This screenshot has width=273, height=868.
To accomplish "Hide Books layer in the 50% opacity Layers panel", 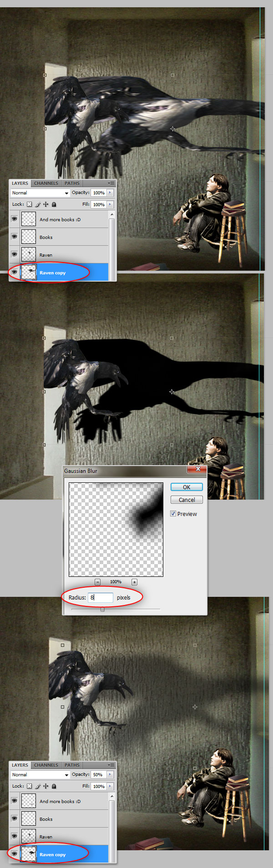I will [15, 818].
